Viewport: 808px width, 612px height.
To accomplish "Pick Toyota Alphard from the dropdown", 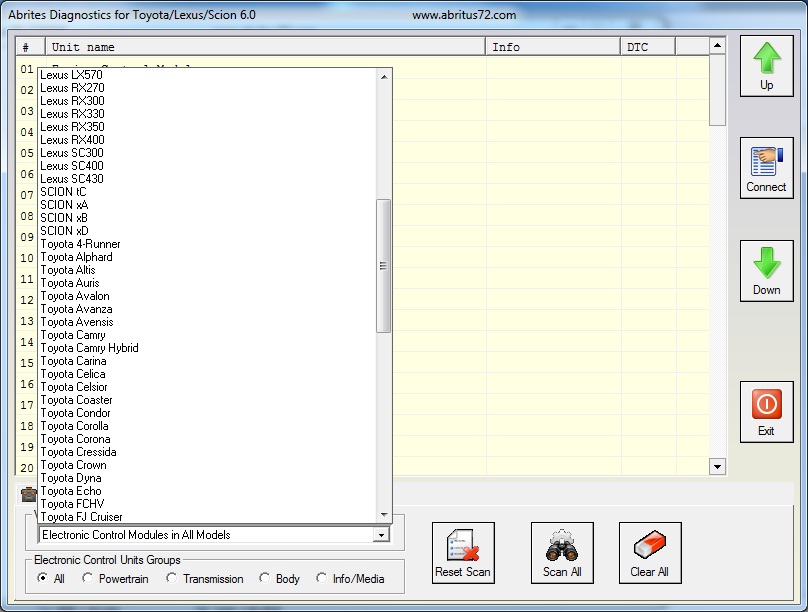I will click(208, 257).
